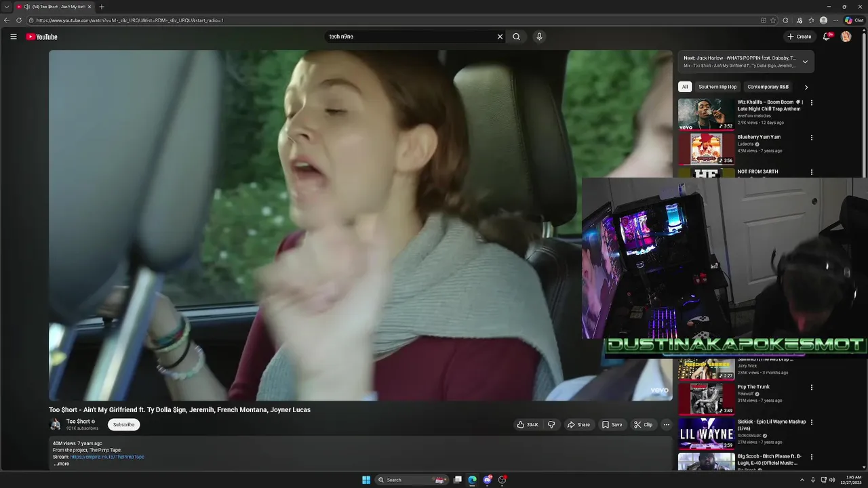The height and width of the screenshot is (488, 868).
Task: Open more actions ellipsis under video
Action: 666,425
